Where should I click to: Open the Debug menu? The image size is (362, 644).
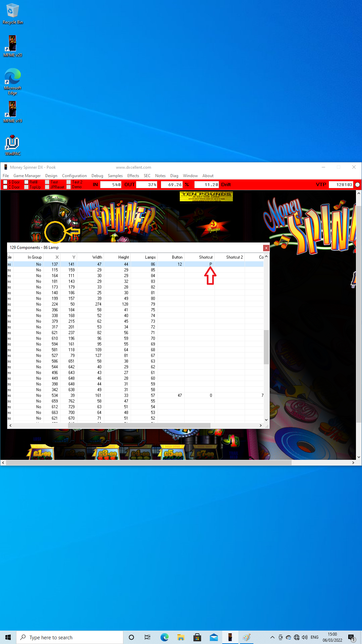pos(97,176)
